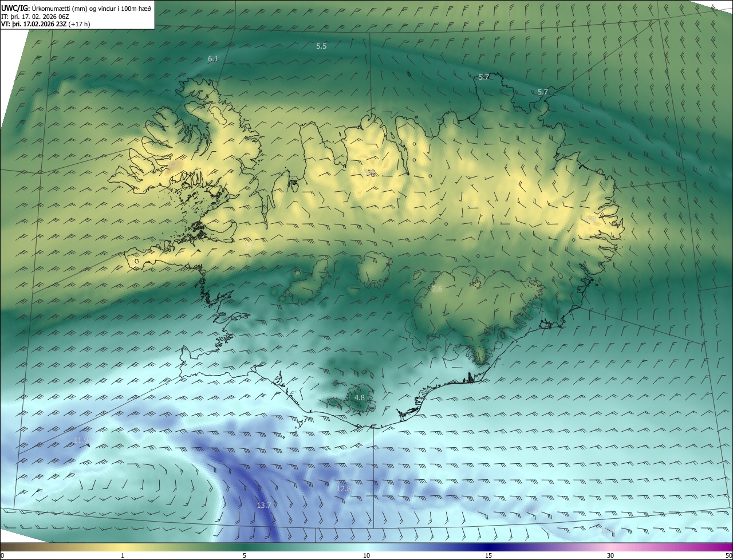Click the 12.8 value on the map
Viewport: 733px width, 560px height.
pyautogui.click(x=344, y=488)
